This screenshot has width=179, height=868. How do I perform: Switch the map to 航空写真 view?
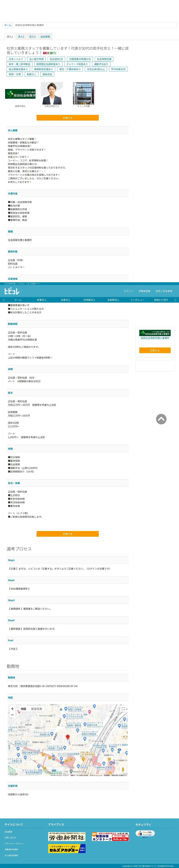click(37, 709)
